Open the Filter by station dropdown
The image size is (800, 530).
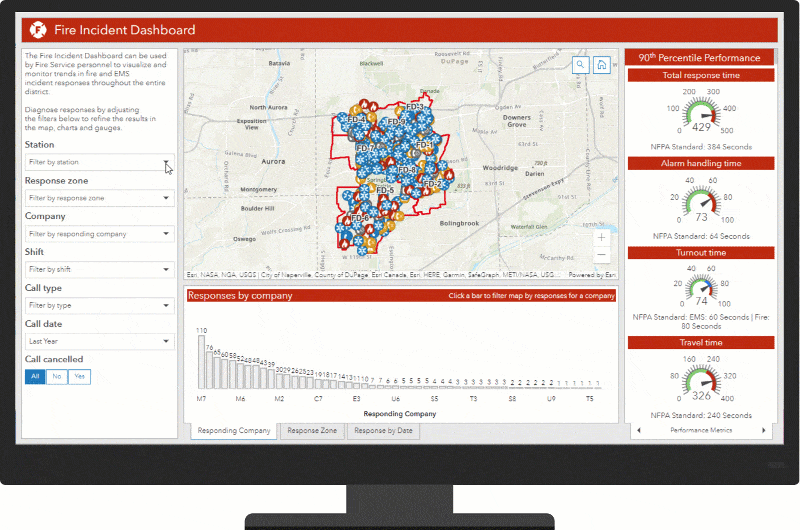(x=99, y=162)
